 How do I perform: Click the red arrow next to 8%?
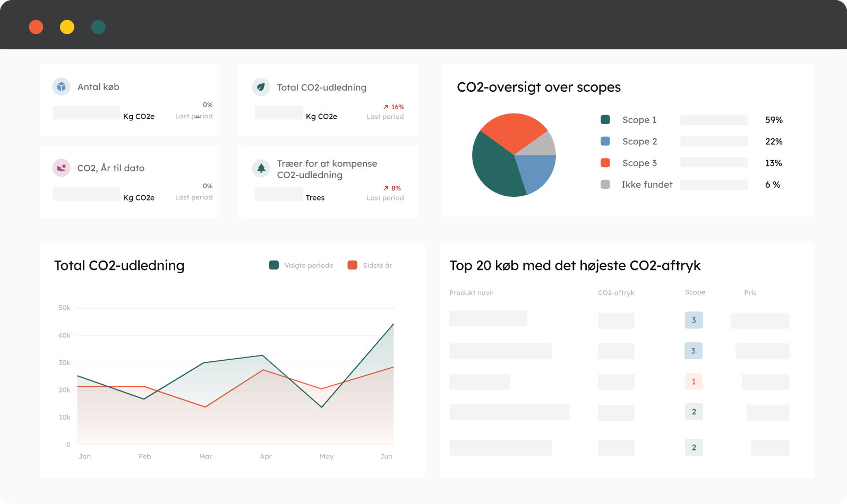click(386, 188)
